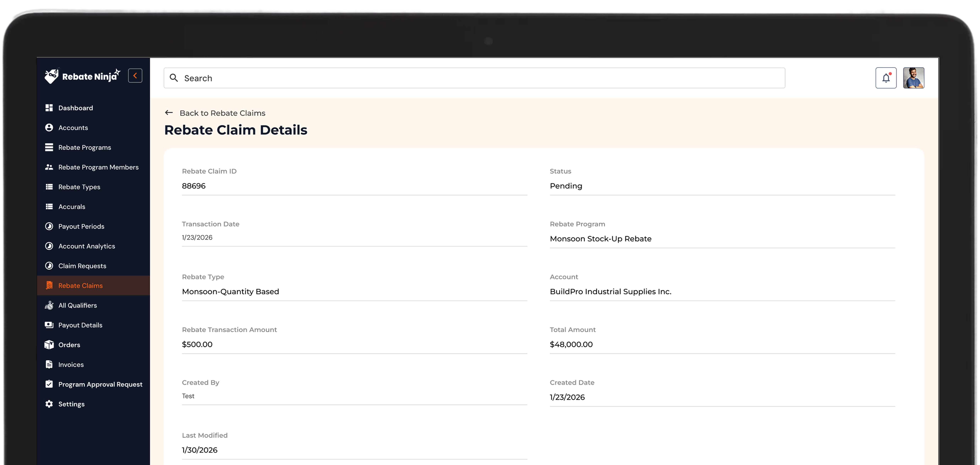980x465 pixels.
Task: Click the Orders box icon
Action: click(x=49, y=345)
